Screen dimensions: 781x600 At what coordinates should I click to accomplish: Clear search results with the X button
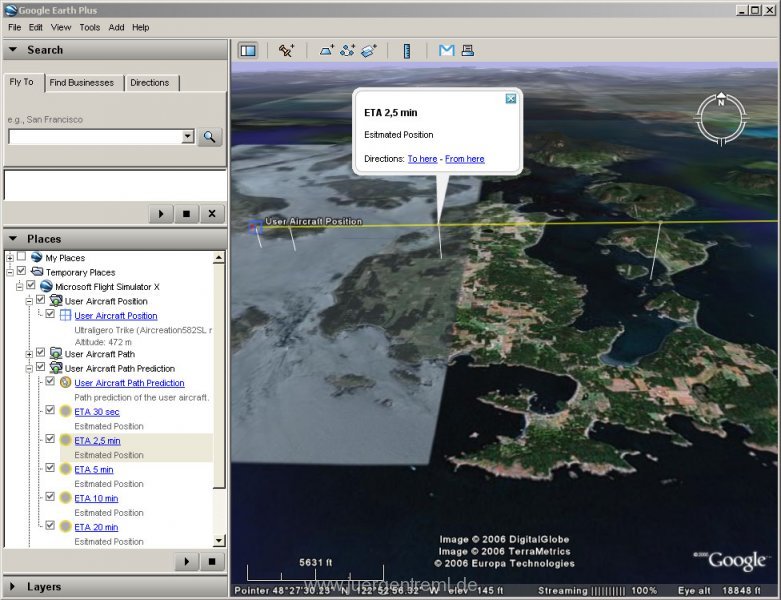click(212, 214)
